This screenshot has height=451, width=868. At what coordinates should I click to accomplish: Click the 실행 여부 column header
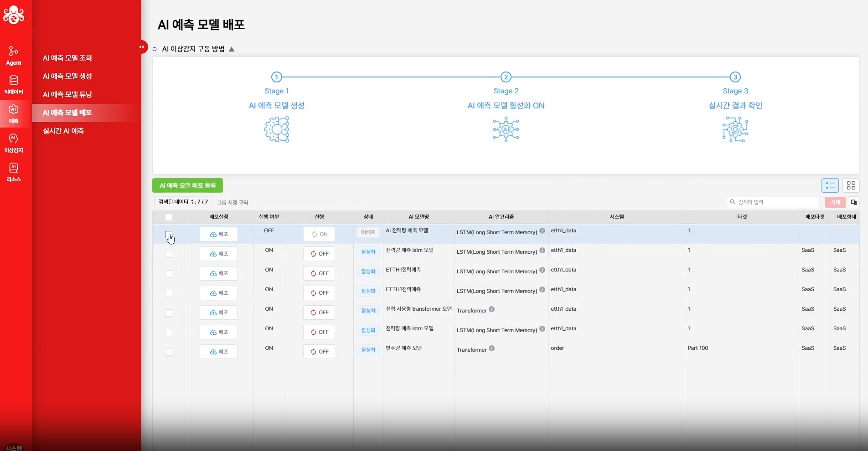point(269,217)
